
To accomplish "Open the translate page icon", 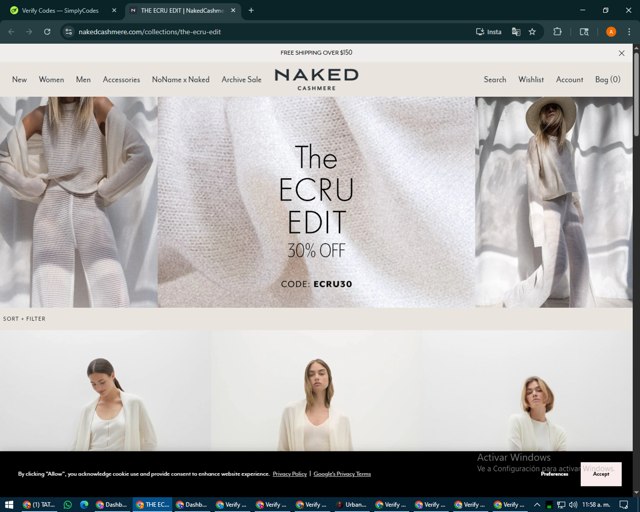I will tap(516, 32).
